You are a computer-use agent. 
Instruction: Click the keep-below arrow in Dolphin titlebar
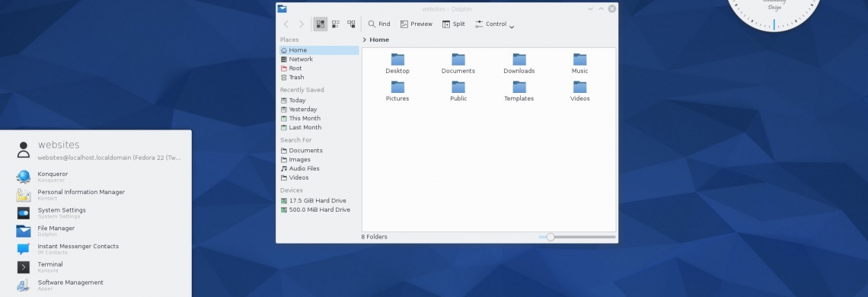click(591, 9)
